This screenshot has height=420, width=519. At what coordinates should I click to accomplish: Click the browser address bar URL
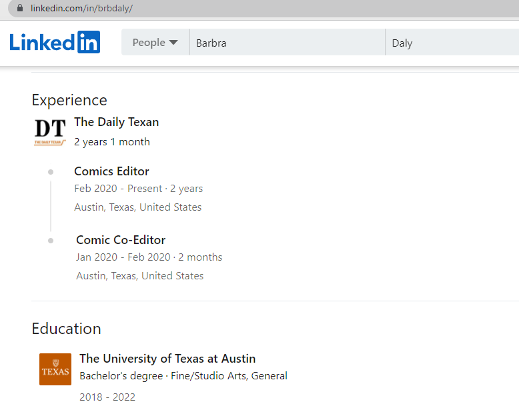pos(82,8)
